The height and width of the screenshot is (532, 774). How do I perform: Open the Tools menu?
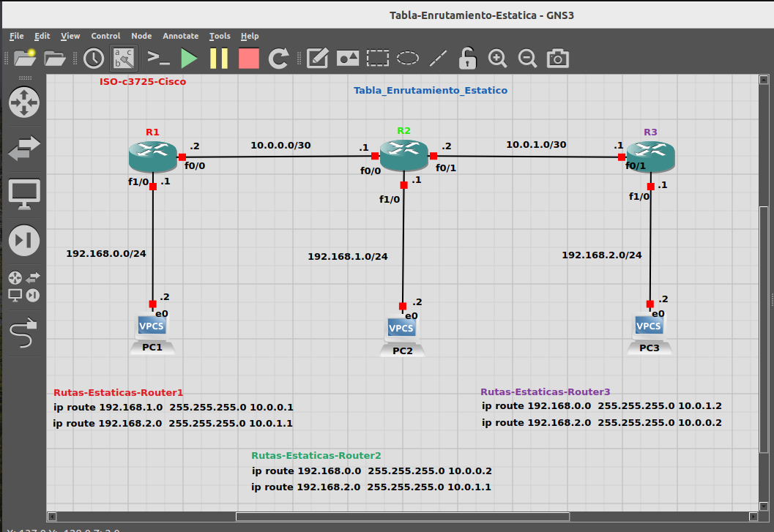point(220,36)
